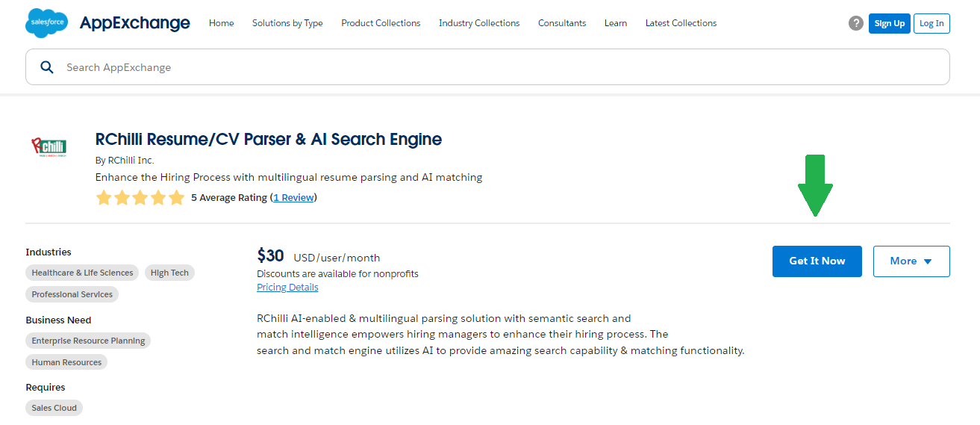
Task: Click the Salesforce cloud logo
Action: [x=46, y=23]
